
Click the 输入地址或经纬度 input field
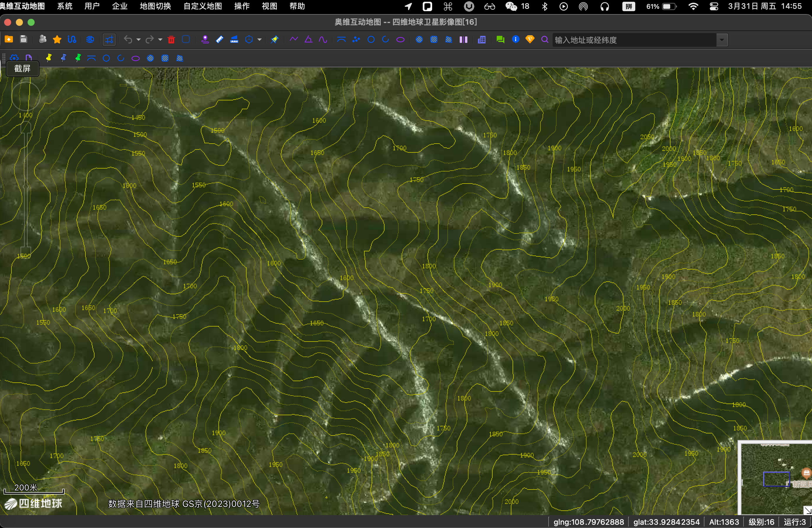click(635, 40)
